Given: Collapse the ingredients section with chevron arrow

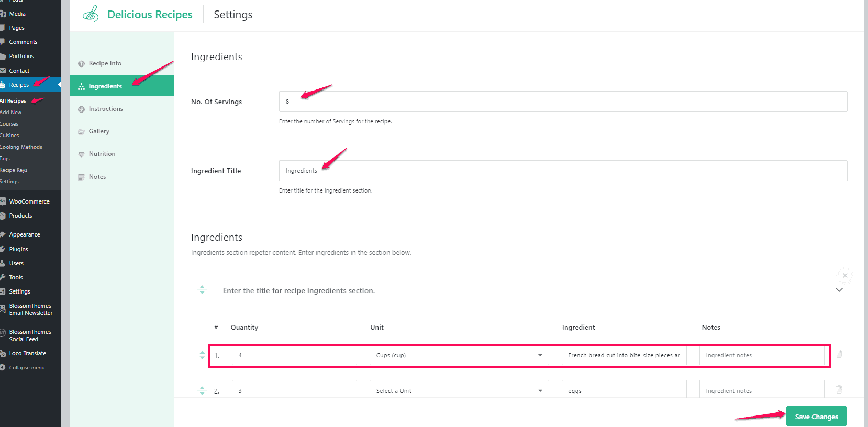Looking at the screenshot, I should (839, 290).
